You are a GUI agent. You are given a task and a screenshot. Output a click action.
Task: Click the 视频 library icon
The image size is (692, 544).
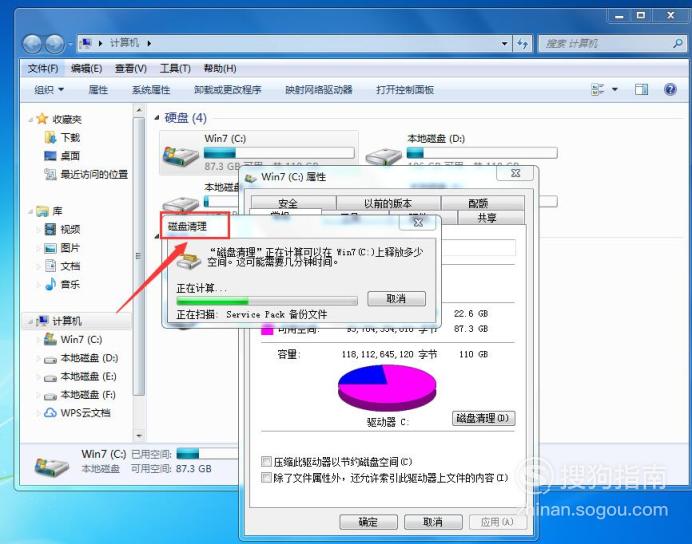(x=50, y=229)
